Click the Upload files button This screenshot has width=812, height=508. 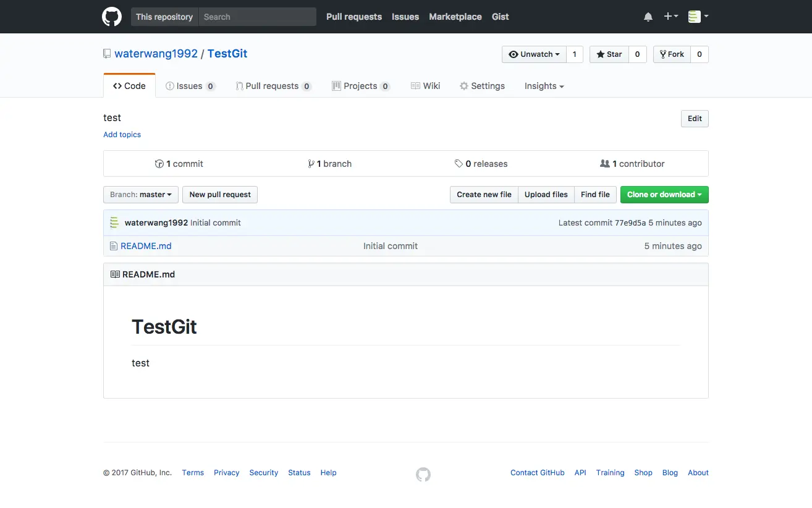(x=546, y=195)
